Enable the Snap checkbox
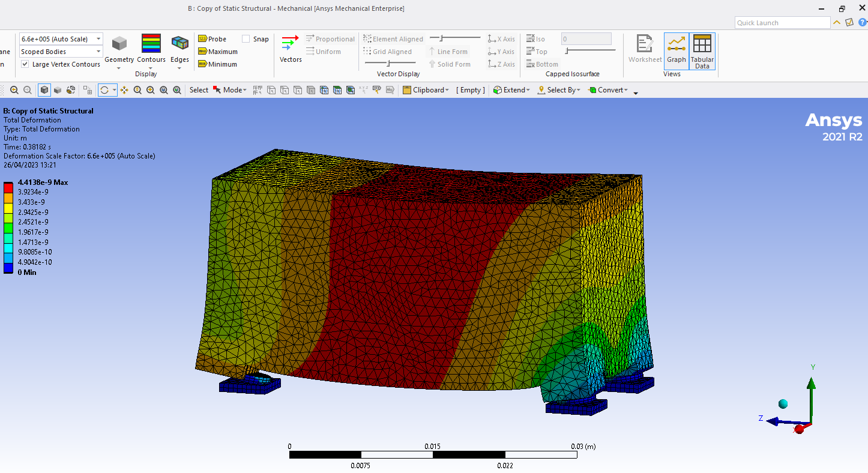The width and height of the screenshot is (868, 473). [246, 39]
